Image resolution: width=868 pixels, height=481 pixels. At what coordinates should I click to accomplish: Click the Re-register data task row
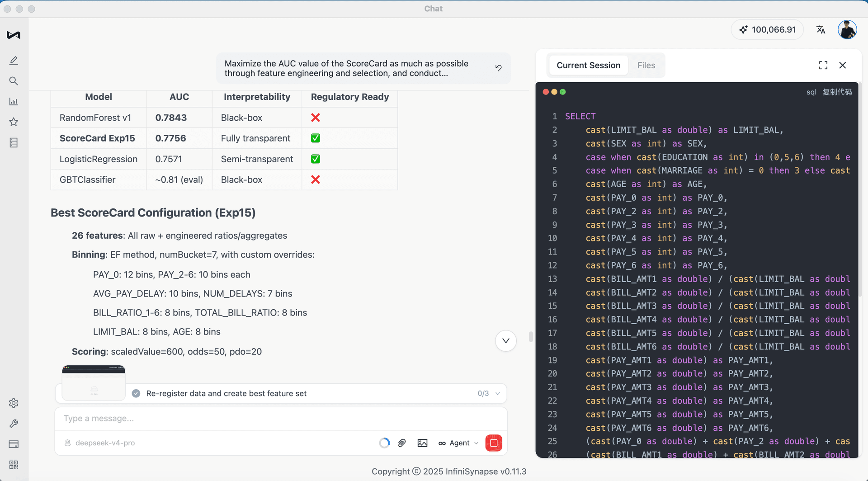281,393
